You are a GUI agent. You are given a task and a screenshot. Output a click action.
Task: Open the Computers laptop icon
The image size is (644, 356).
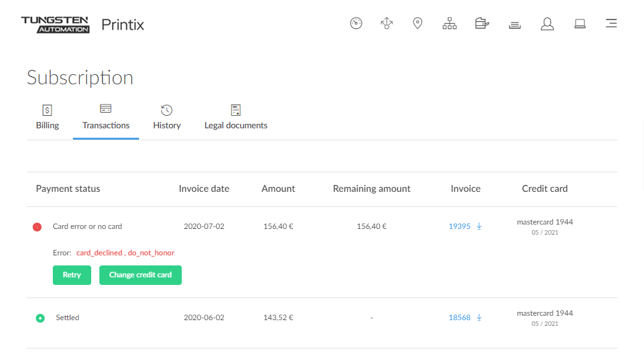(580, 24)
